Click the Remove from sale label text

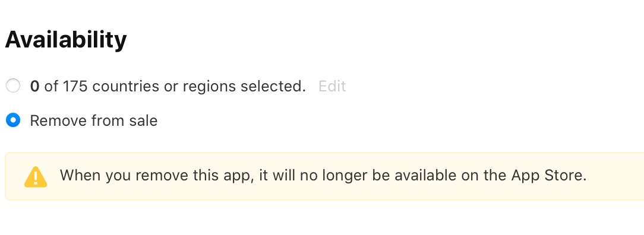[94, 120]
